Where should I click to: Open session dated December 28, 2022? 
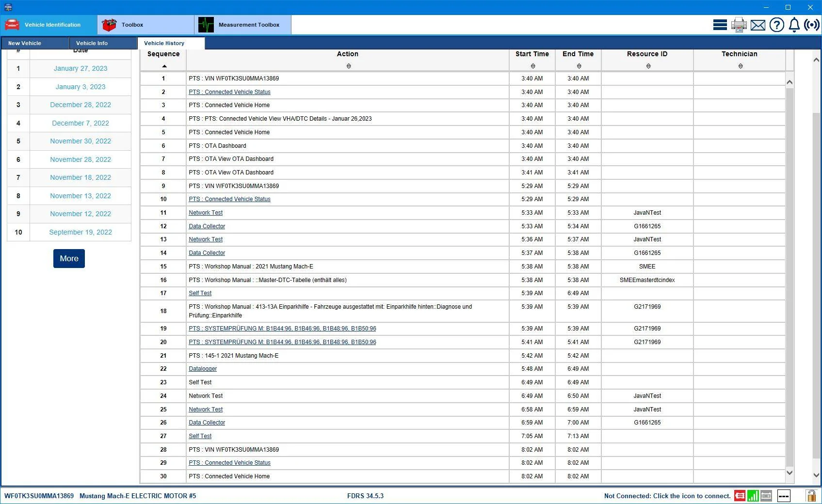tap(81, 105)
